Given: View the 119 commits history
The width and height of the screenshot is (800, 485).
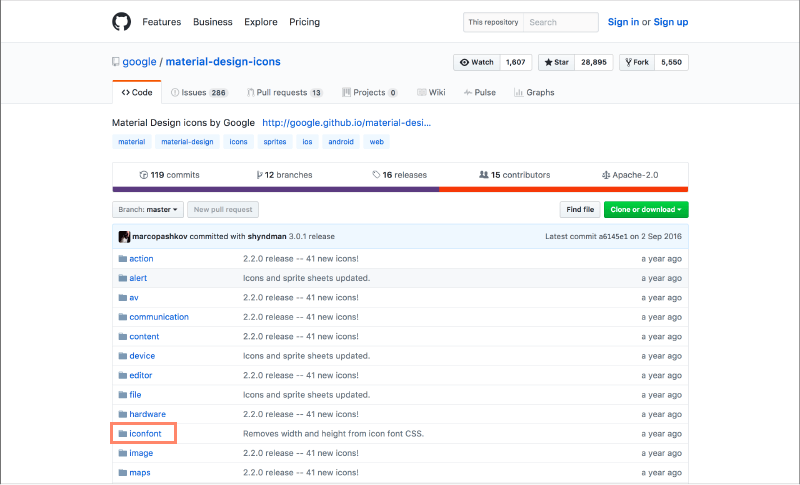Looking at the screenshot, I should click(x=169, y=175).
